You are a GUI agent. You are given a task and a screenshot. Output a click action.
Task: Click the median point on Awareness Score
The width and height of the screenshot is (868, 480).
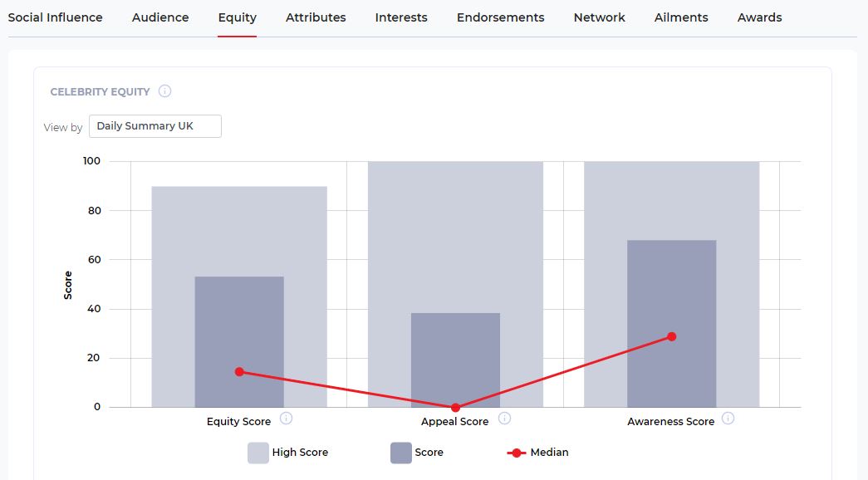tap(671, 336)
